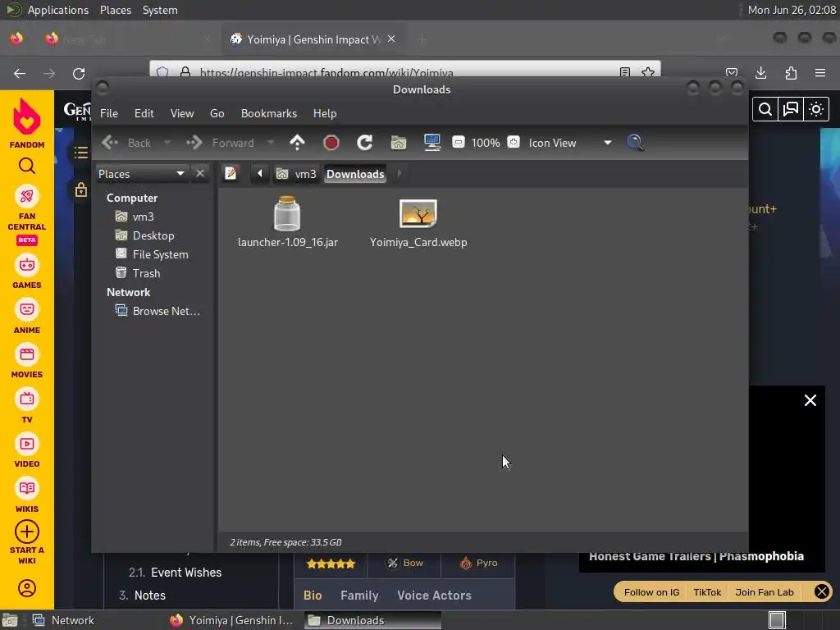Switch to Yoimiya Firefox taskbar window
Screen dimensions: 840x630
[231, 620]
